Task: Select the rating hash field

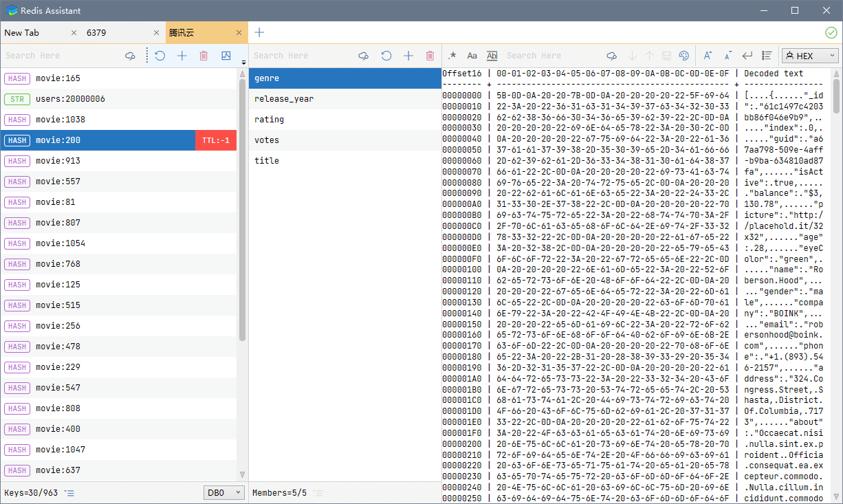Action: point(344,120)
